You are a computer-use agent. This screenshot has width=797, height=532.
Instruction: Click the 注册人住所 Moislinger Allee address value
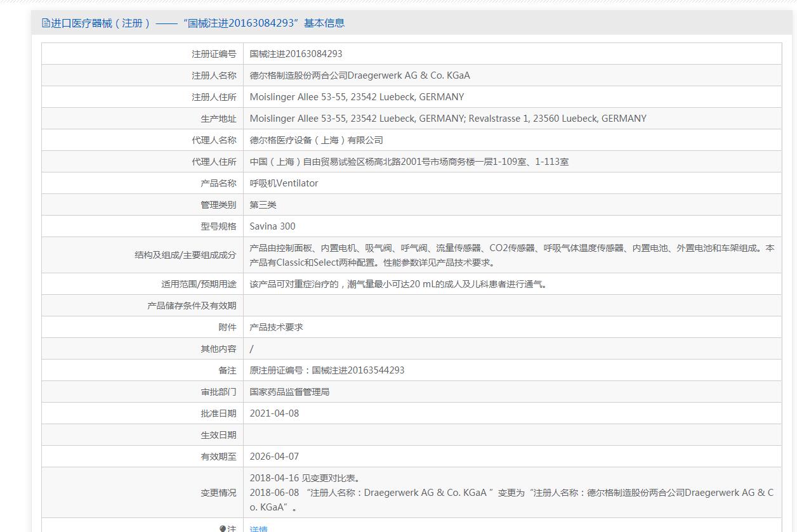click(357, 97)
